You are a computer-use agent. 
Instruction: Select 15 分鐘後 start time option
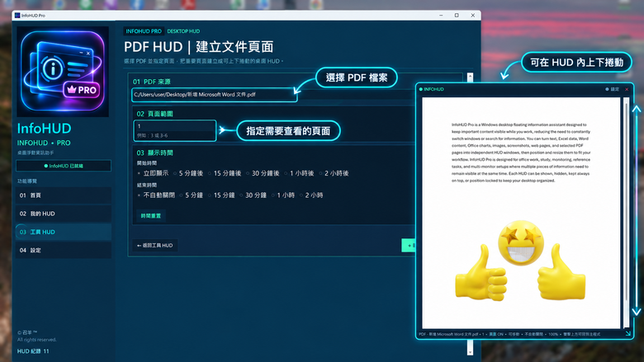(x=225, y=173)
